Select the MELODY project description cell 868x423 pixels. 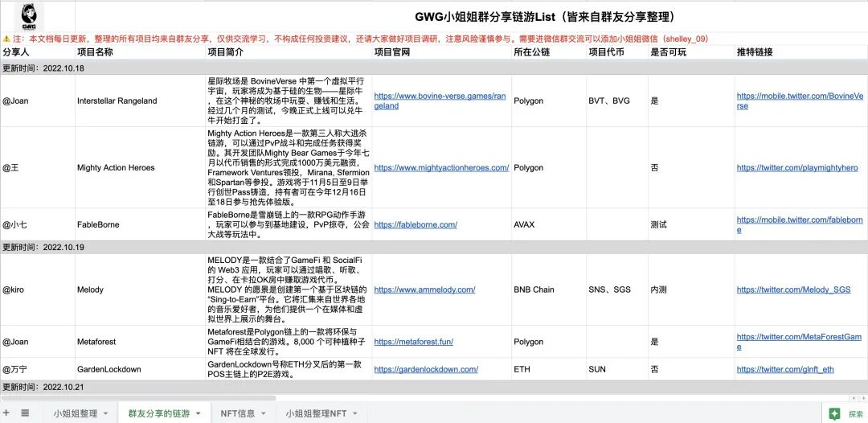pos(289,290)
